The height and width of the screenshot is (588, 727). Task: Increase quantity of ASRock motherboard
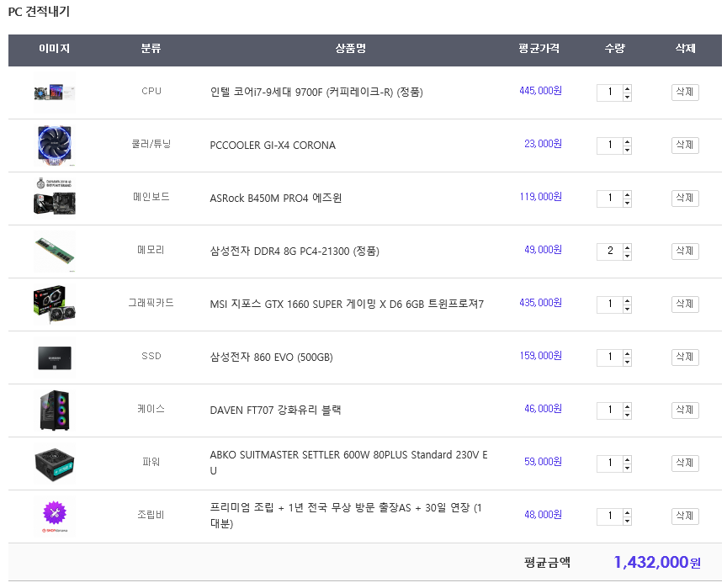(x=627, y=194)
